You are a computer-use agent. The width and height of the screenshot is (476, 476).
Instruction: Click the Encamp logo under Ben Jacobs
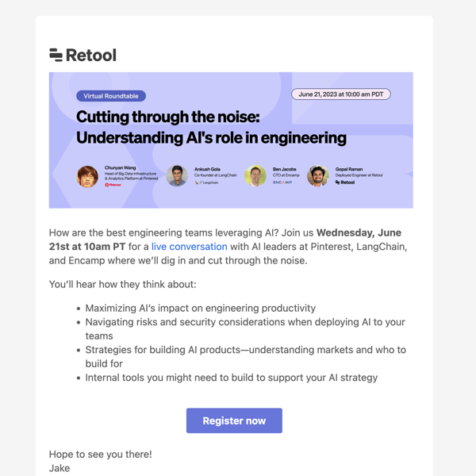click(x=282, y=182)
